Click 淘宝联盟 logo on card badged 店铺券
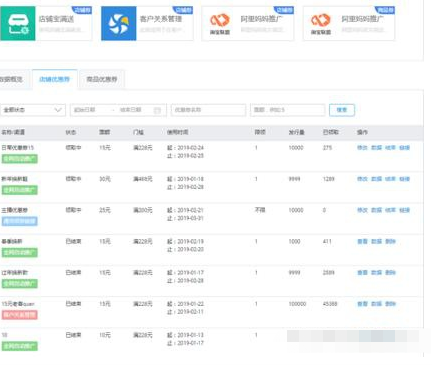Viewport: 432px width, 365px height. [x=220, y=23]
